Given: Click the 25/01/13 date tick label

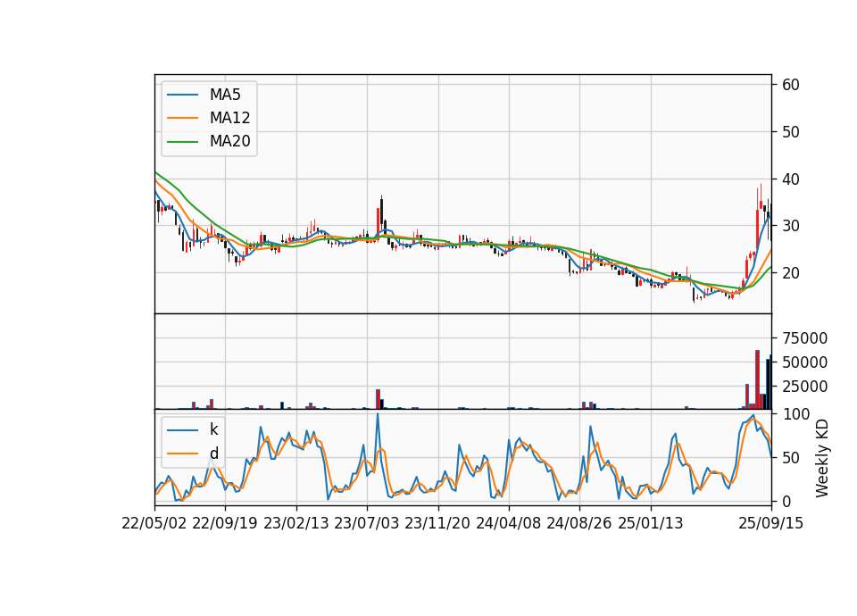Looking at the screenshot, I should pos(651,523).
